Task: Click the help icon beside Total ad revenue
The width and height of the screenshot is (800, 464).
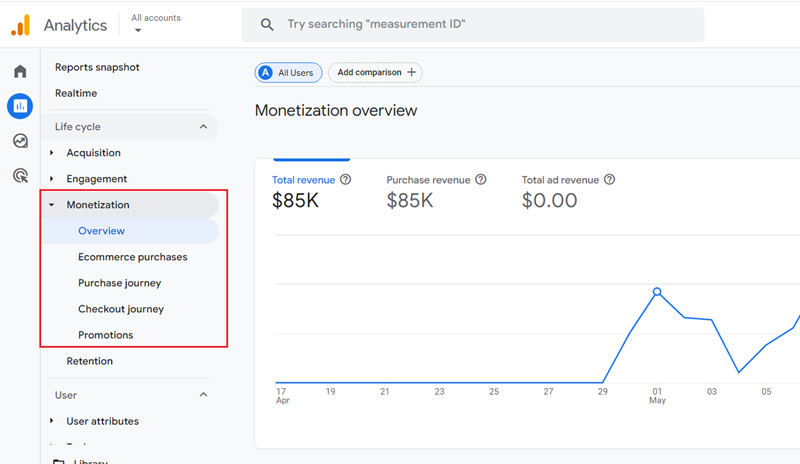Action: [x=609, y=179]
